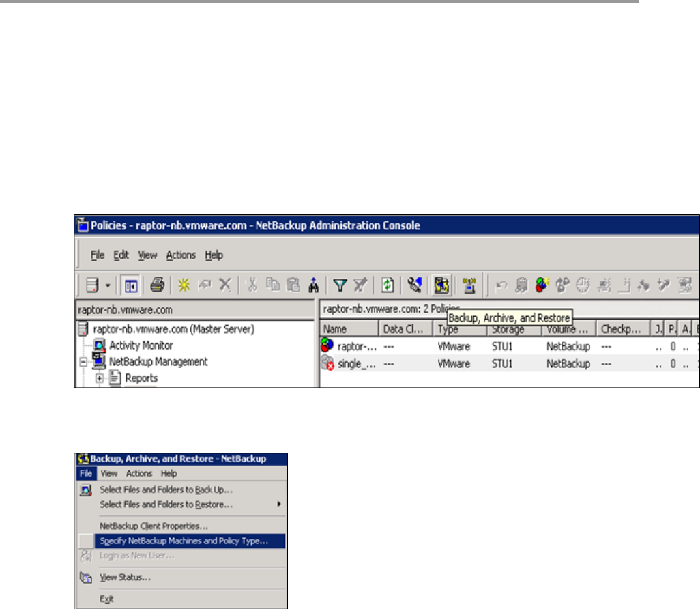The width and height of the screenshot is (700, 609).
Task: Click the Data Cl... column header
Action: (x=406, y=329)
